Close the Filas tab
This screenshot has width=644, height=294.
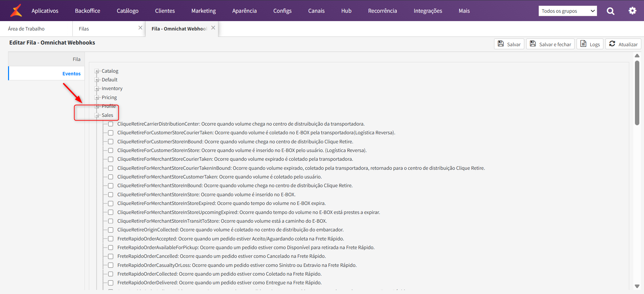point(140,28)
